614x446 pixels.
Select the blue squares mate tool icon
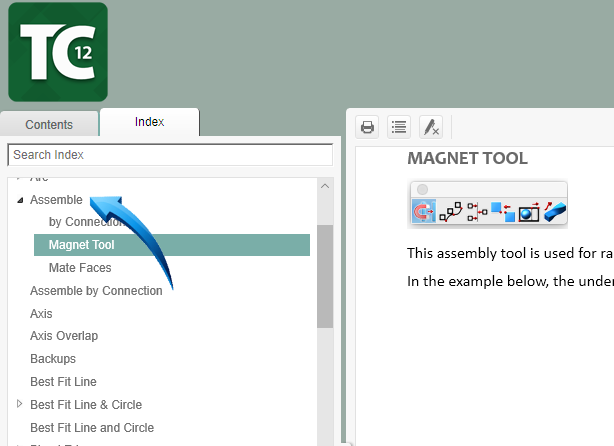503,212
